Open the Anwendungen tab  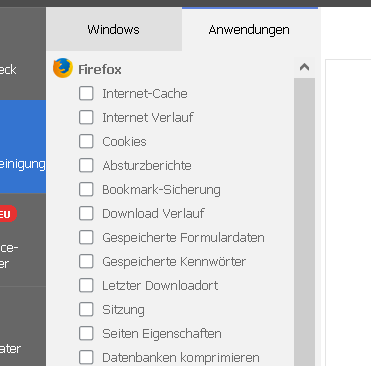pyautogui.click(x=249, y=30)
